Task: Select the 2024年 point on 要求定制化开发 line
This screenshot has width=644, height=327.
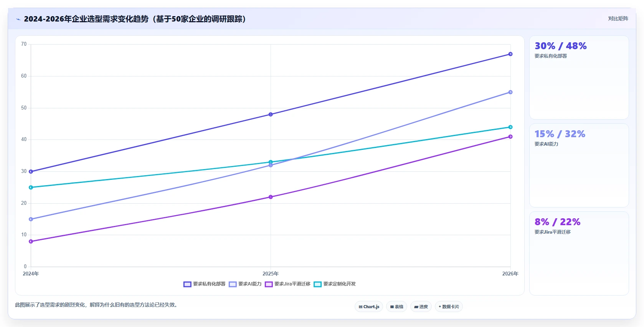Action: pyautogui.click(x=31, y=188)
